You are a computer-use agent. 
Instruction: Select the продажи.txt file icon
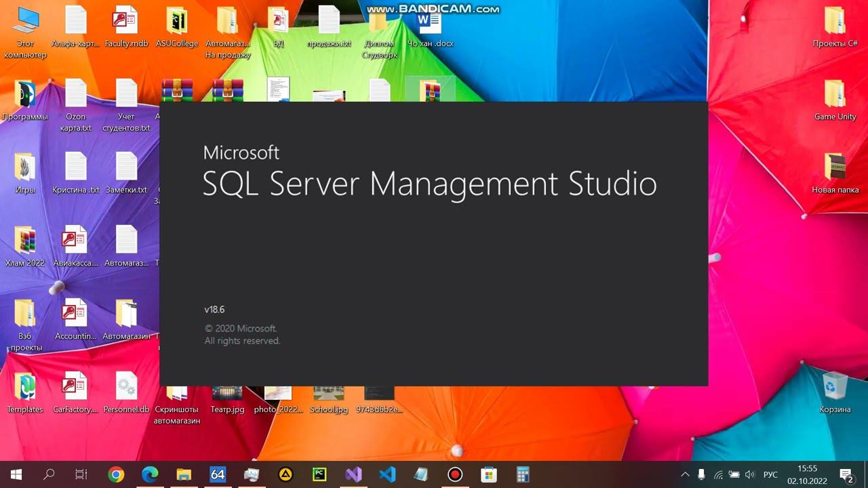[329, 27]
